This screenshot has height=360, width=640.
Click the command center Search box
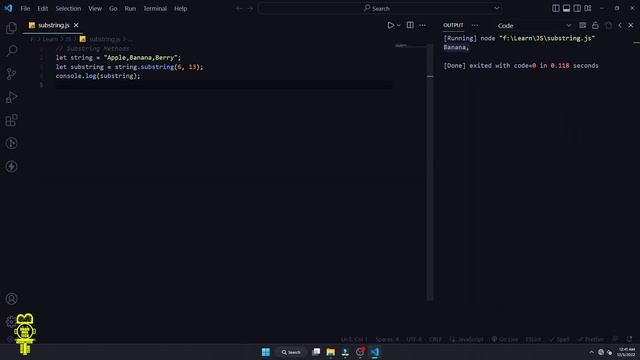click(380, 8)
